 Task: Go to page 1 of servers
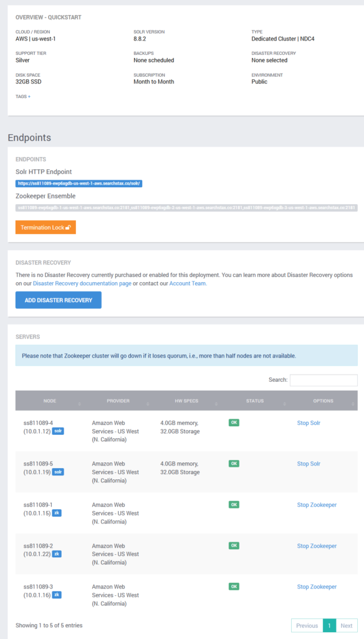329,625
